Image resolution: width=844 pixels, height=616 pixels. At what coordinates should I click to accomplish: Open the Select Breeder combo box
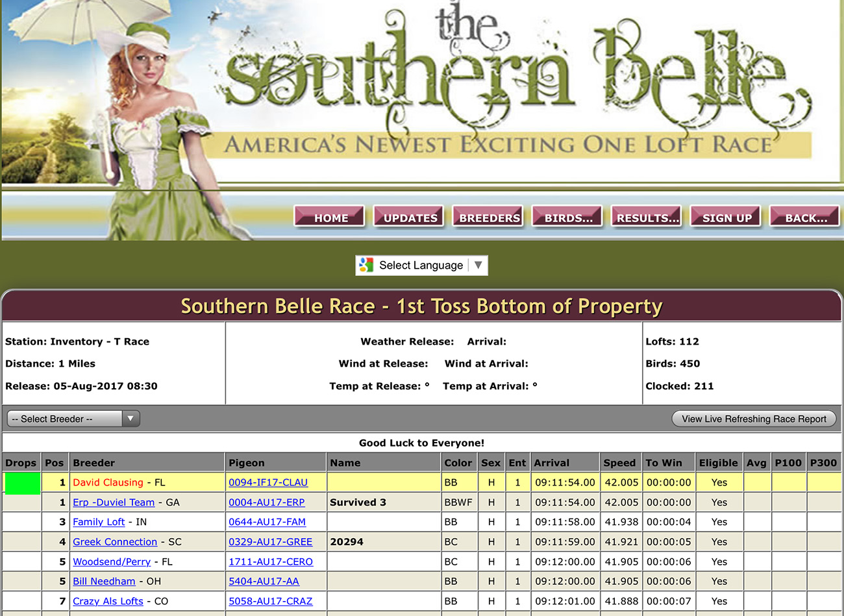click(73, 419)
